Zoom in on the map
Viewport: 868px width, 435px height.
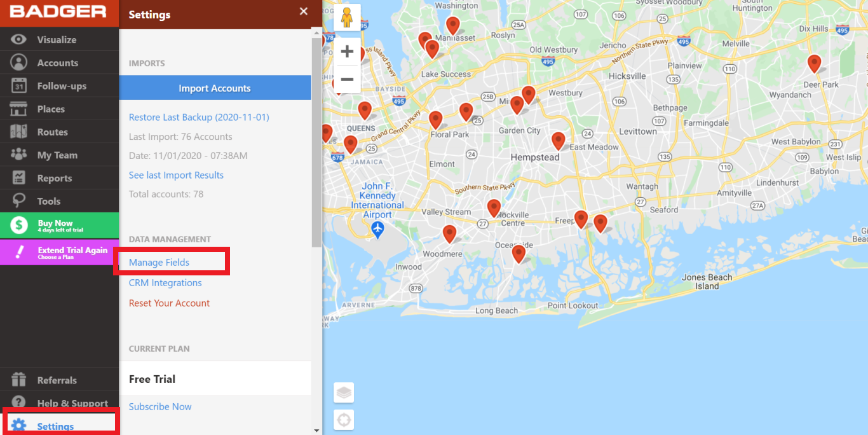347,52
